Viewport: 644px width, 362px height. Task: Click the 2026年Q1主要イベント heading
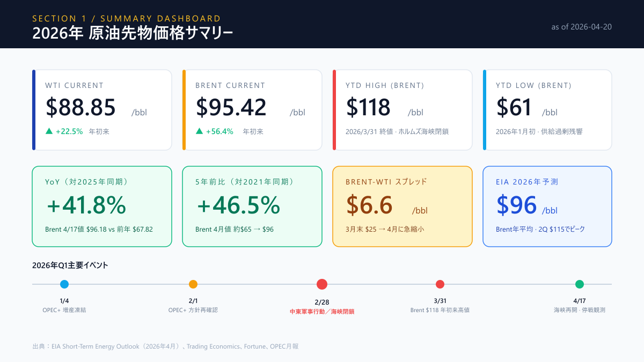(x=70, y=264)
